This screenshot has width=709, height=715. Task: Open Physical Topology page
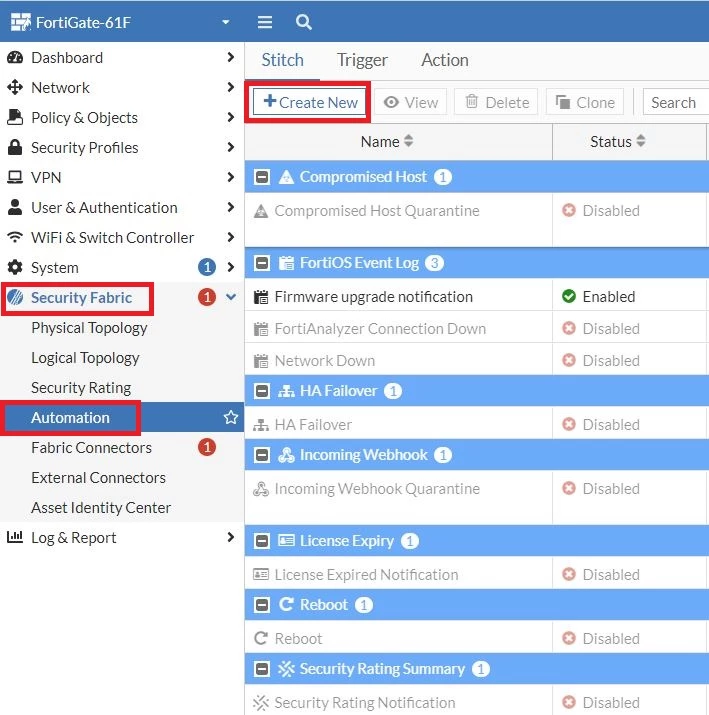89,328
